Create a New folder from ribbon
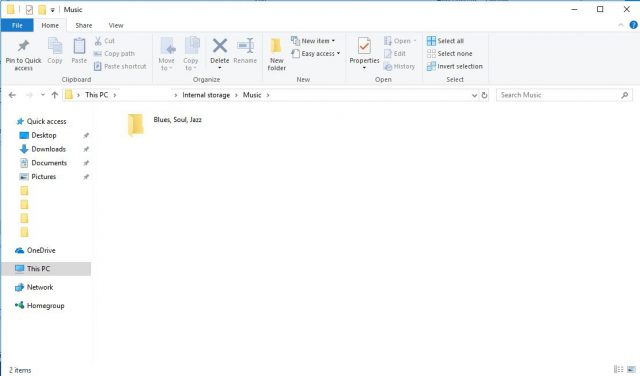 [276, 54]
